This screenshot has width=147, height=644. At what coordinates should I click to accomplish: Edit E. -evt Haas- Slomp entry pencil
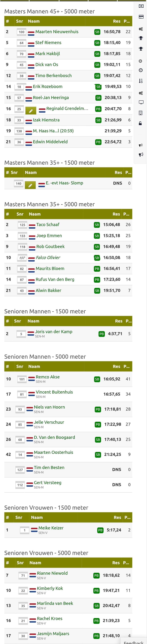coord(30,185)
